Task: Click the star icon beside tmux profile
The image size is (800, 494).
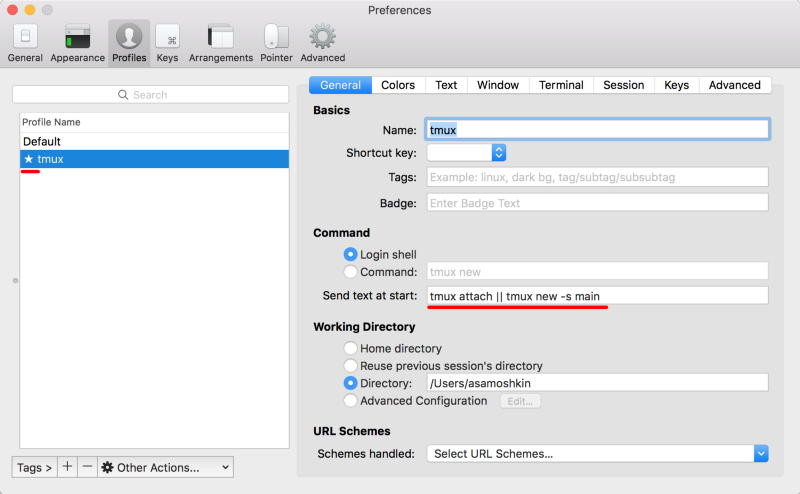Action: [x=29, y=159]
